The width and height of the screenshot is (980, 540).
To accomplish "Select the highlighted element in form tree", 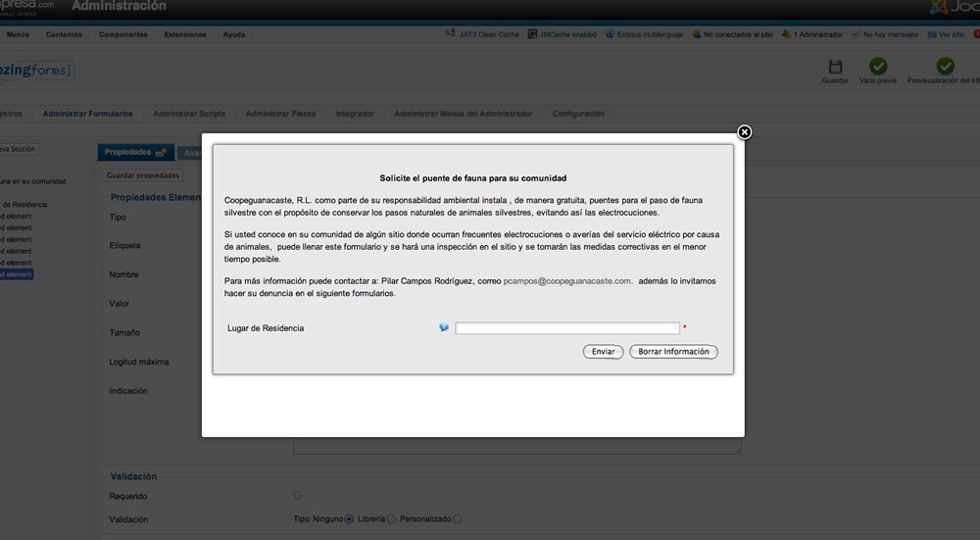I will [17, 274].
